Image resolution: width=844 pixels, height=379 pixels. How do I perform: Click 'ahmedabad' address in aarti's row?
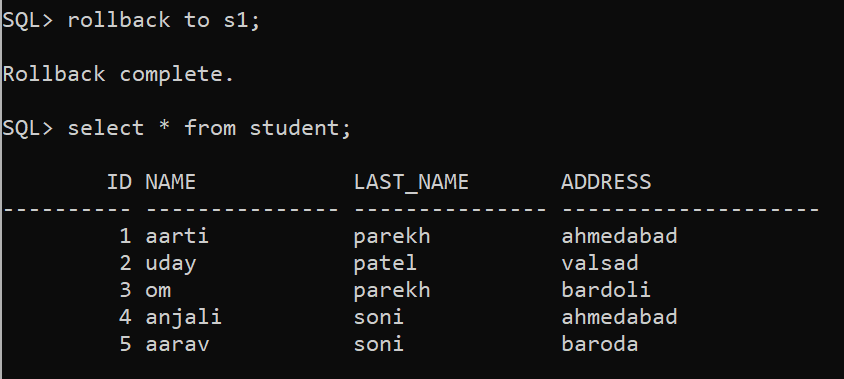pos(619,236)
